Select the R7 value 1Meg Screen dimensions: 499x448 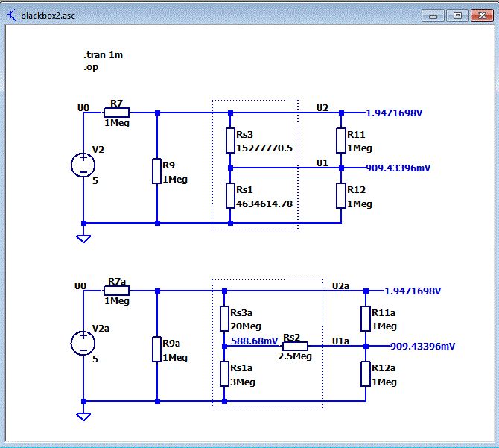click(x=117, y=123)
